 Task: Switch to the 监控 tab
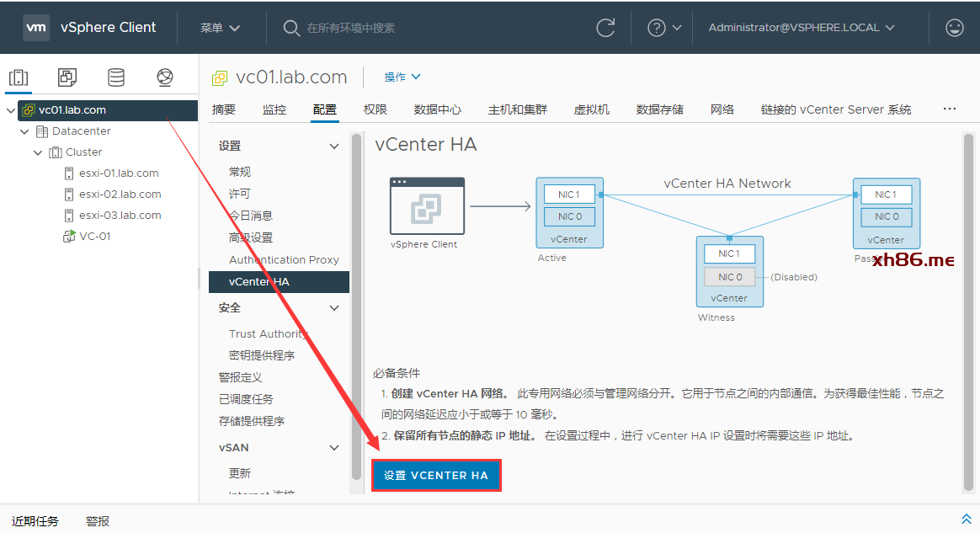coord(274,109)
